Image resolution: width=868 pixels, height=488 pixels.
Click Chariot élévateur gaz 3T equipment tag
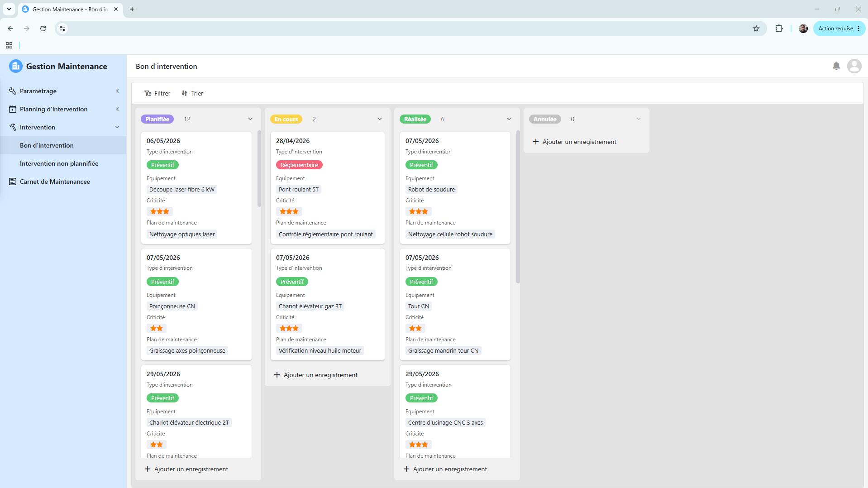click(x=310, y=306)
